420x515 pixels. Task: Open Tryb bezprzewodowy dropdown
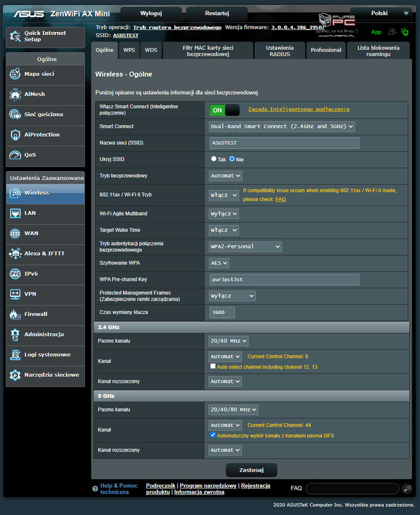pyautogui.click(x=226, y=175)
